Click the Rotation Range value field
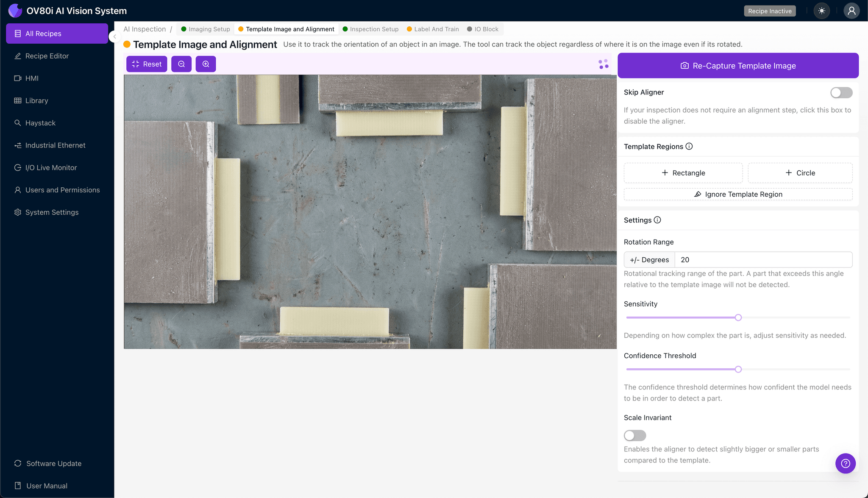This screenshot has height=498, width=868. (x=763, y=259)
